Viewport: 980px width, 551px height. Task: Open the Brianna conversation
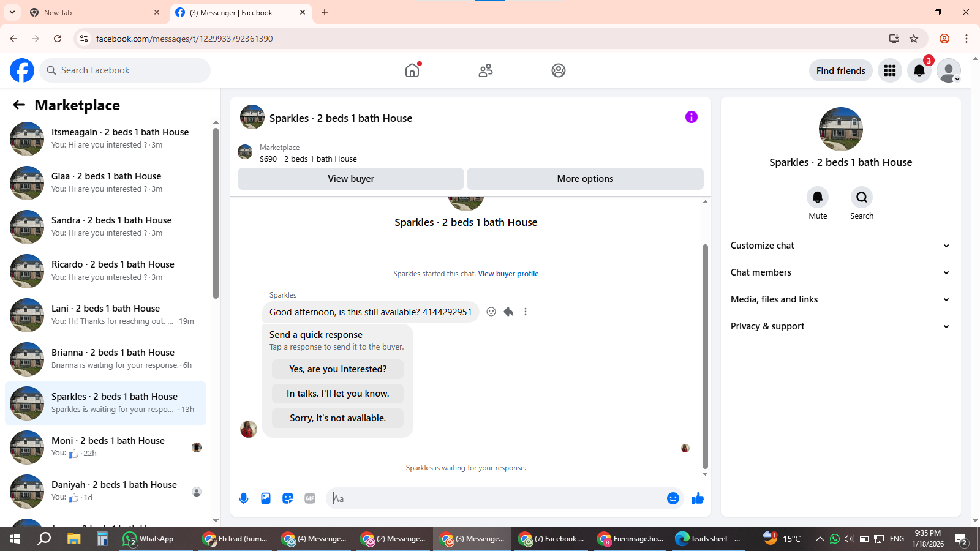click(105, 359)
